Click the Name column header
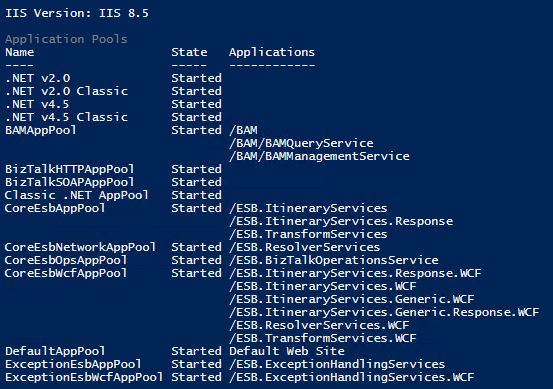This screenshot has width=553, height=389. tap(19, 52)
